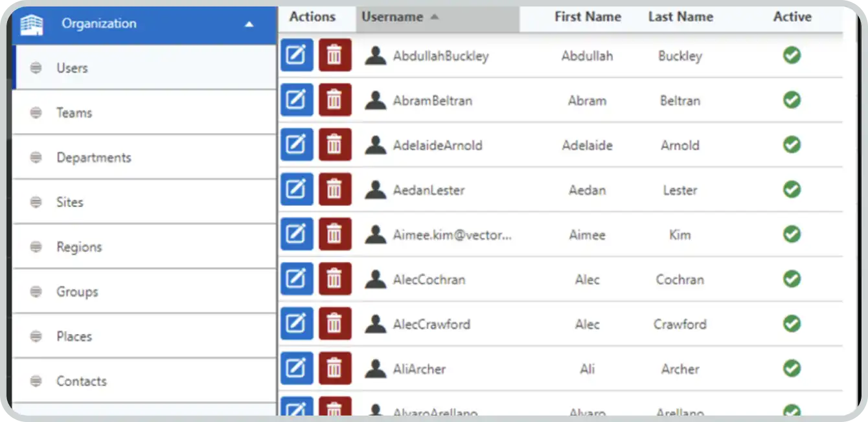Viewport: 868px width, 422px height.
Task: Toggle active checkmark for Abram Beltran
Action: pos(792,100)
